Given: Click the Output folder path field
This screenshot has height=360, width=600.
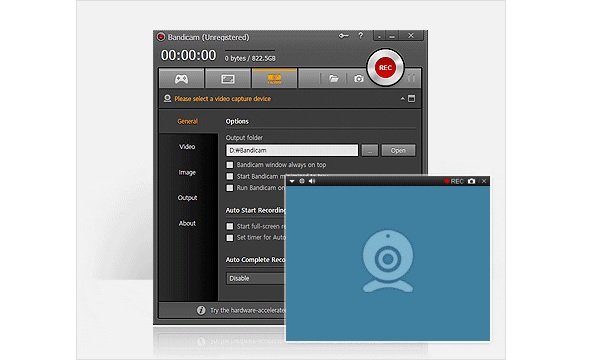Looking at the screenshot, I should (x=292, y=150).
